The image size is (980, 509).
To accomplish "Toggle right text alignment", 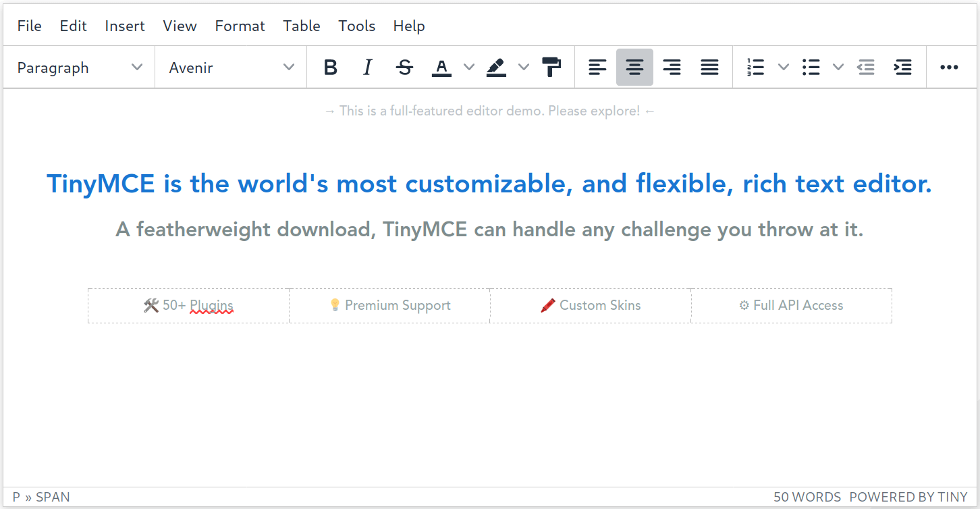I will (672, 67).
